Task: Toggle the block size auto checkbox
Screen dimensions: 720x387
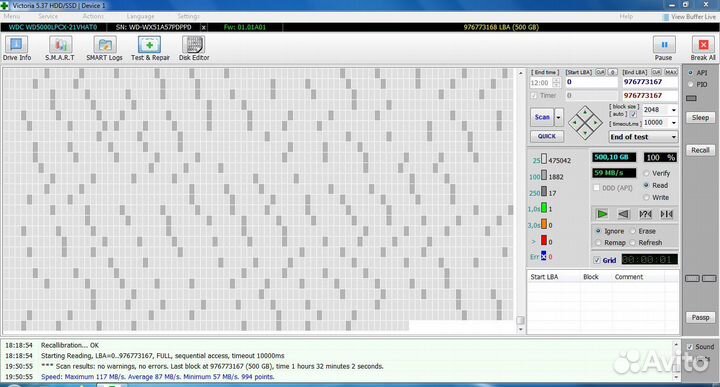Action: pyautogui.click(x=633, y=114)
